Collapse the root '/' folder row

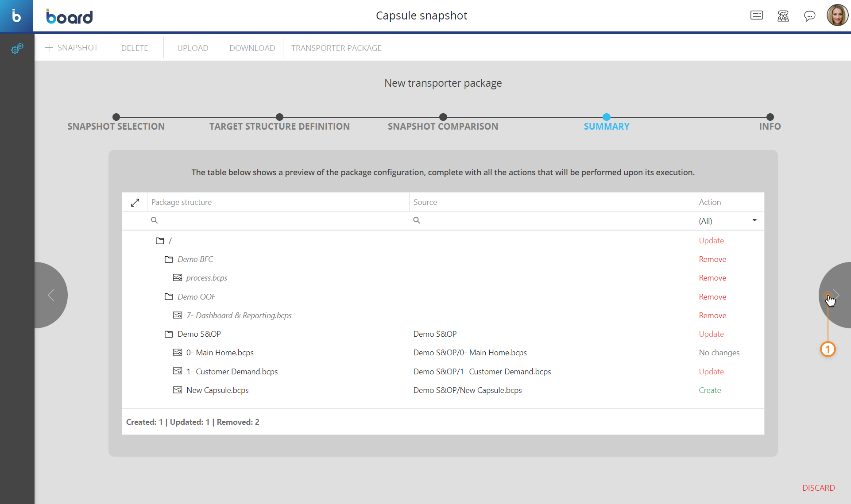pos(160,241)
